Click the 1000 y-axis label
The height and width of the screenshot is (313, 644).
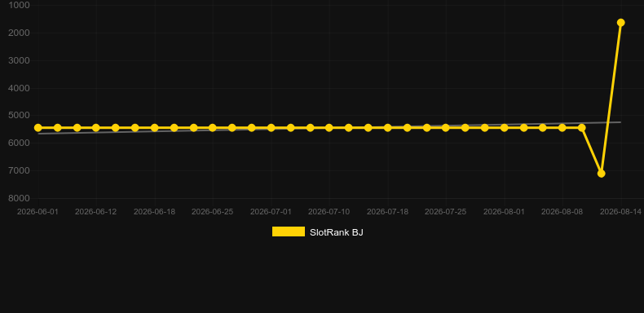click(x=19, y=5)
